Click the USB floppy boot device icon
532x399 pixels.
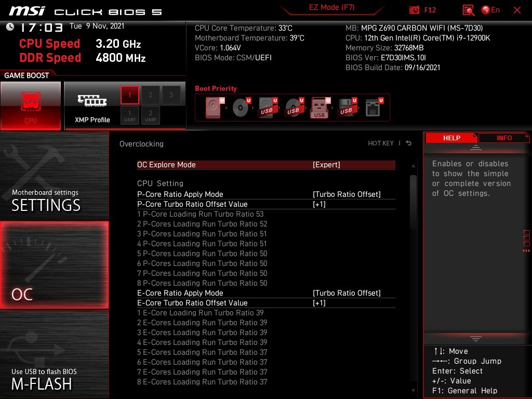(346, 108)
